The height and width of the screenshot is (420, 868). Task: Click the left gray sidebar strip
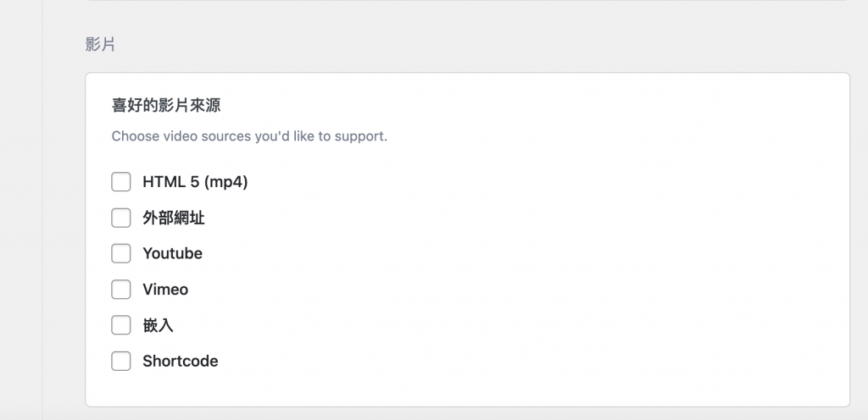click(21, 212)
